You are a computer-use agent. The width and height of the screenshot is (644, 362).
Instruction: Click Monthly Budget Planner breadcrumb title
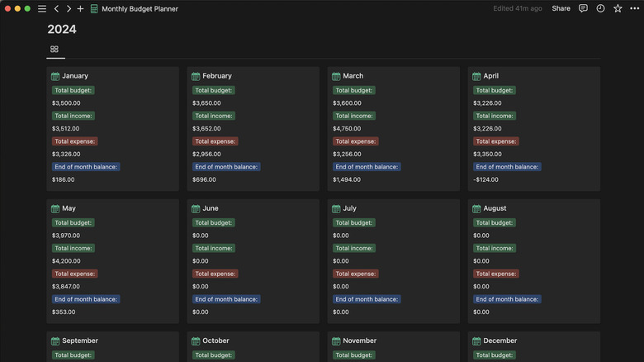point(140,9)
